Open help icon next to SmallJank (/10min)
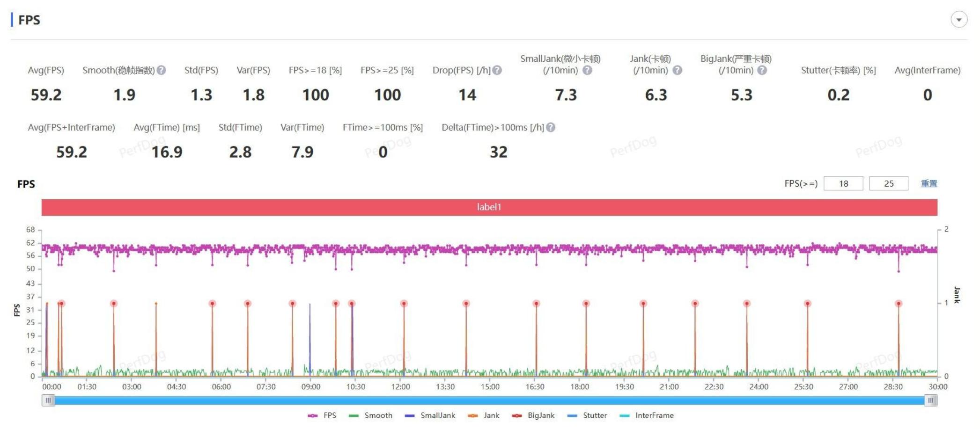The height and width of the screenshot is (429, 980). 587,70
